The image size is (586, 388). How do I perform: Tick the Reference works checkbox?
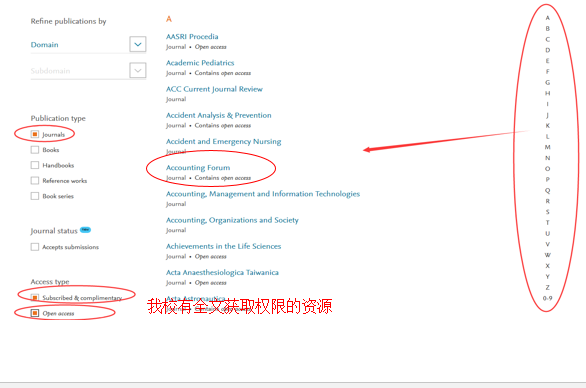pos(35,181)
